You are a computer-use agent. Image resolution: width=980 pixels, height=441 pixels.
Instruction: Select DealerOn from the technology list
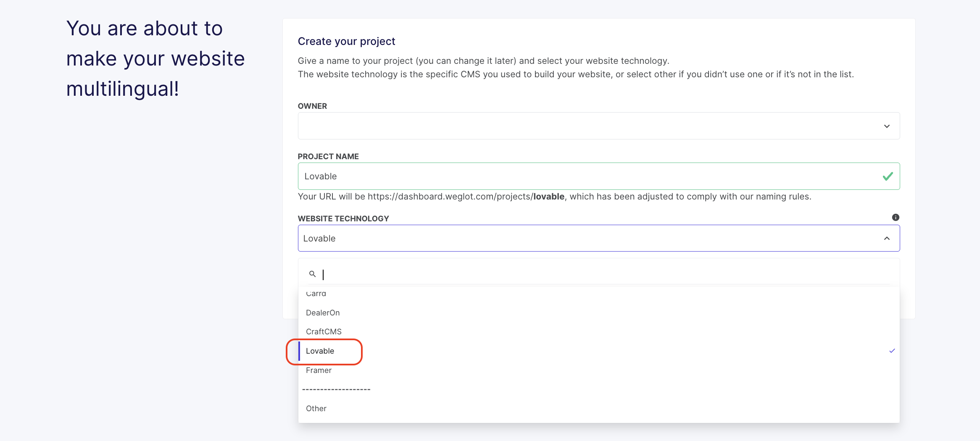point(323,312)
